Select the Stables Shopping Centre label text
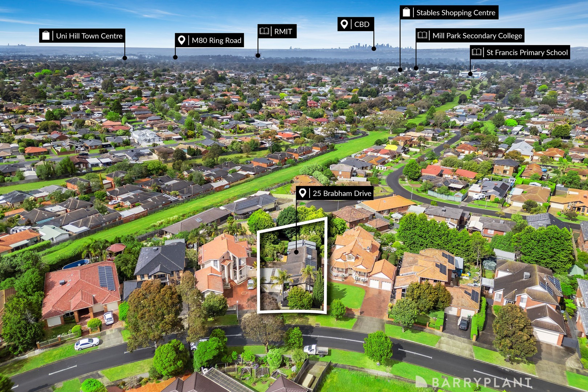This screenshot has width=588, height=392. 456,13
